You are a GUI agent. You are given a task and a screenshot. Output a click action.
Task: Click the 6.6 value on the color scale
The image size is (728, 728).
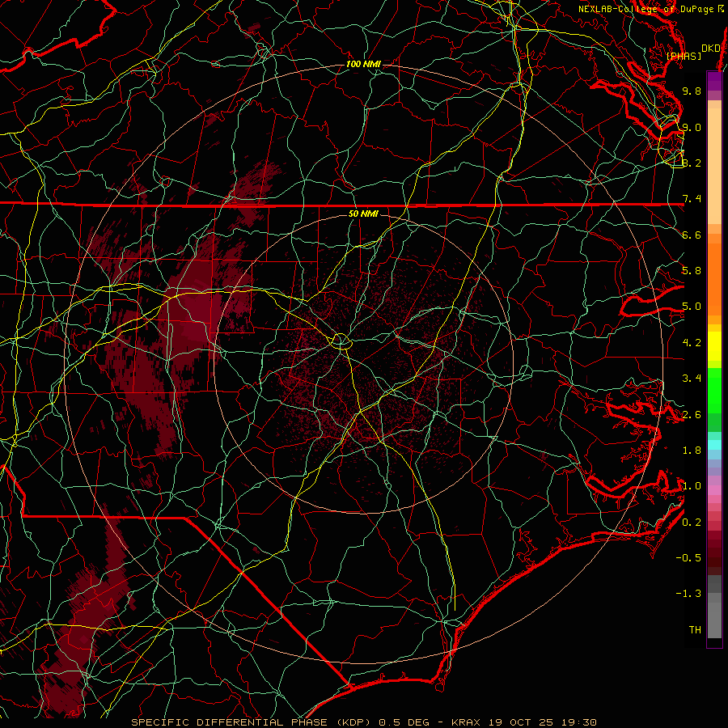(x=692, y=235)
